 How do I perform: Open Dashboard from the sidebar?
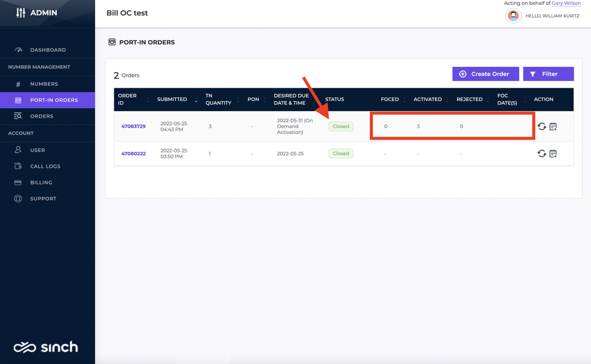point(47,50)
